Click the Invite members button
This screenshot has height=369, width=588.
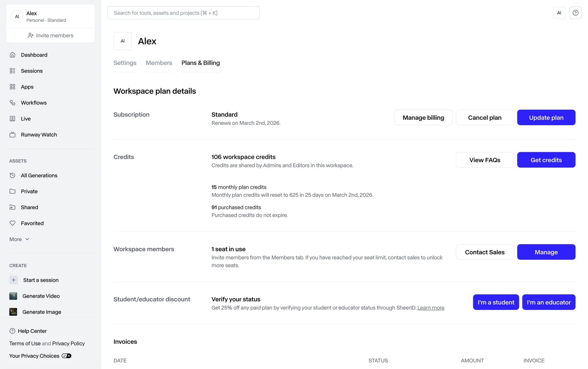click(x=51, y=36)
